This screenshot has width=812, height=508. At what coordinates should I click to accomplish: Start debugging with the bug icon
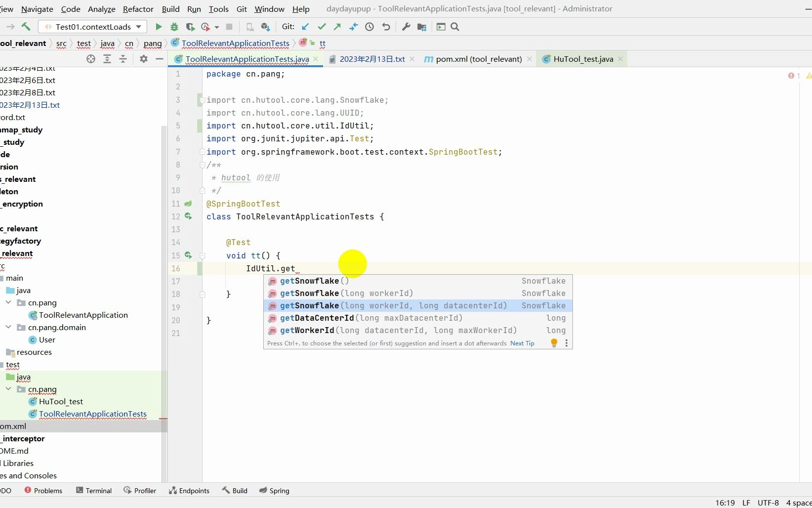(x=174, y=27)
